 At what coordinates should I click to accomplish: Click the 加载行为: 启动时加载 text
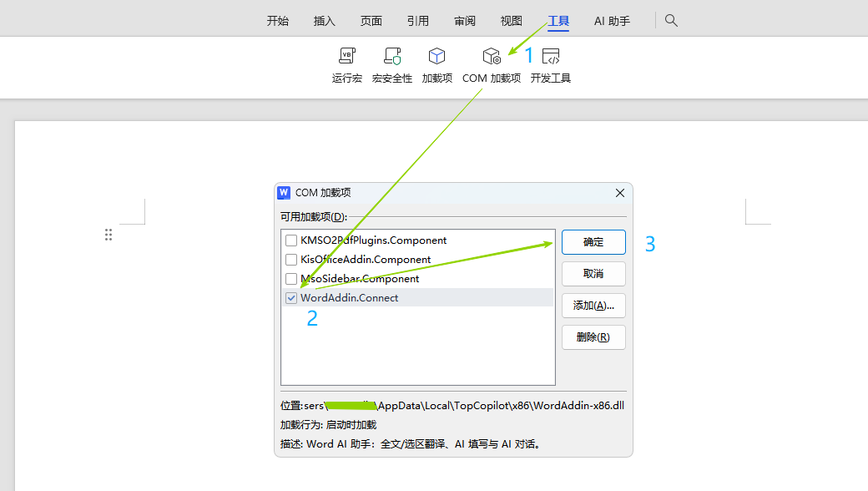pos(328,424)
